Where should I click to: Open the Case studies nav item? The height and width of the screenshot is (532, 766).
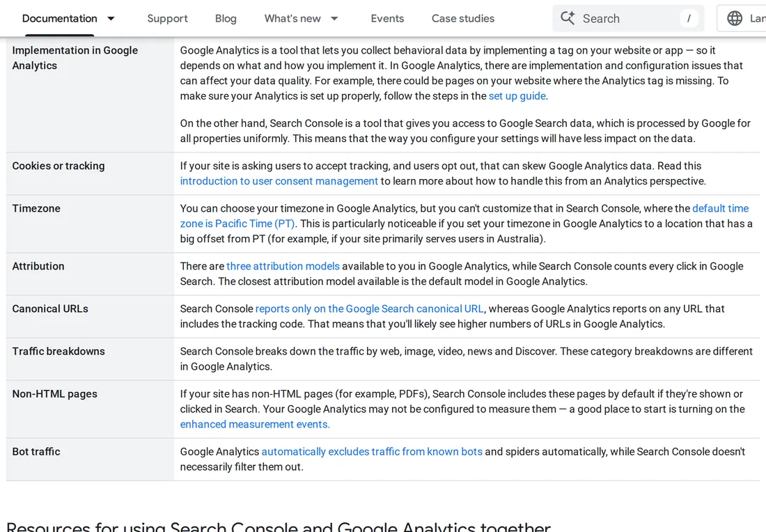[x=462, y=19]
